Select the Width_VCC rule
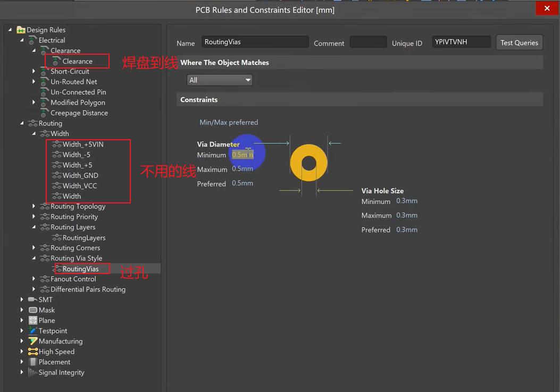 tap(80, 186)
